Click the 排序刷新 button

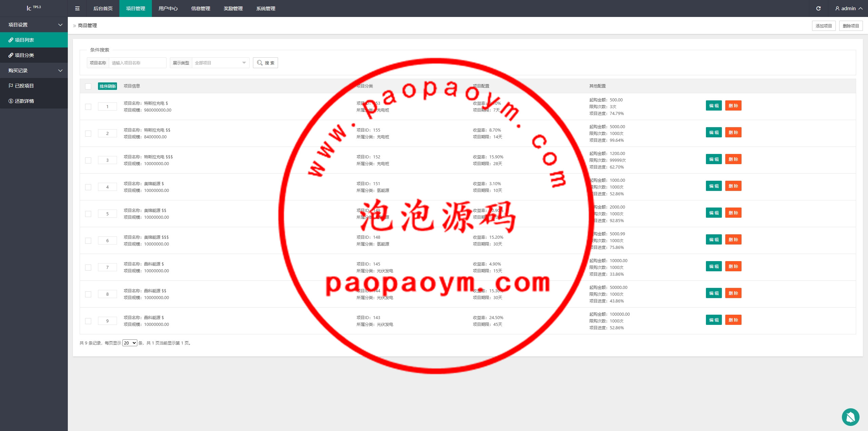(x=107, y=86)
